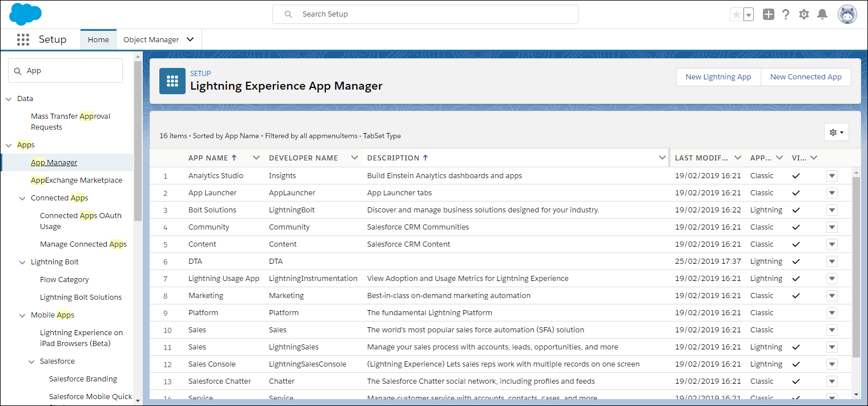Collapse the Salesforce tree node
This screenshot has height=406, width=868.
pyautogui.click(x=31, y=361)
